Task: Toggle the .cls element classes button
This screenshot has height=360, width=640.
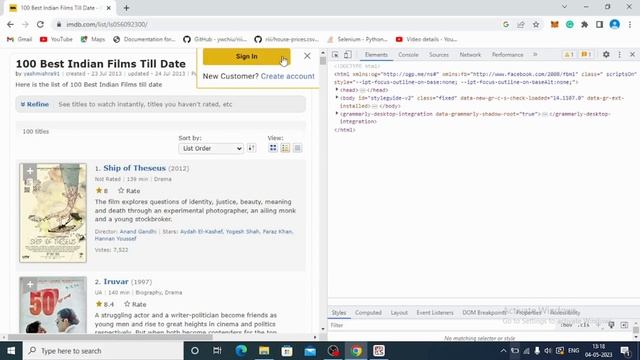Action: coord(584,325)
